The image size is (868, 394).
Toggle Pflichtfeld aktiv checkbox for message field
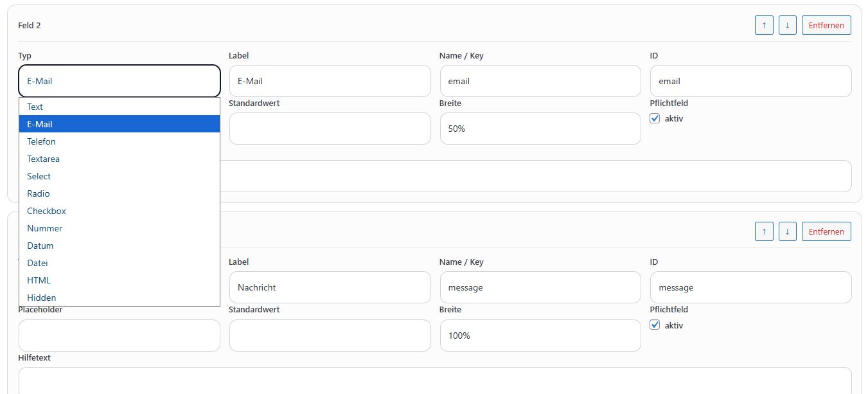pos(655,325)
